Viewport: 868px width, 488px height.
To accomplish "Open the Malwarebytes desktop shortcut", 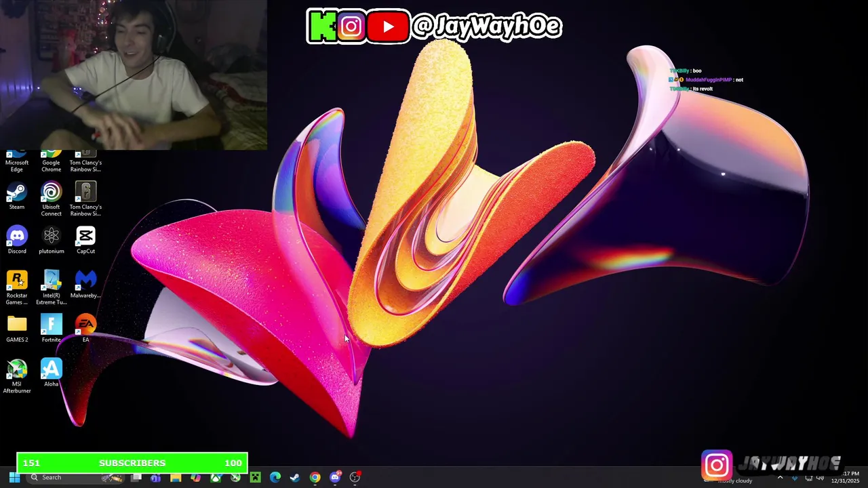I will (x=85, y=285).
